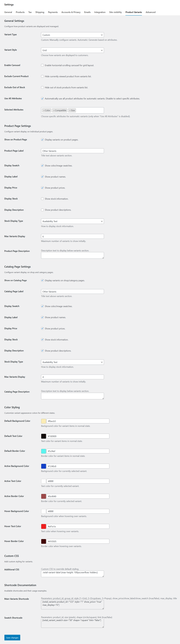Viewport: 180px width, 644px height.
Task: Check Hide out of stock products
Action: pos(42,88)
